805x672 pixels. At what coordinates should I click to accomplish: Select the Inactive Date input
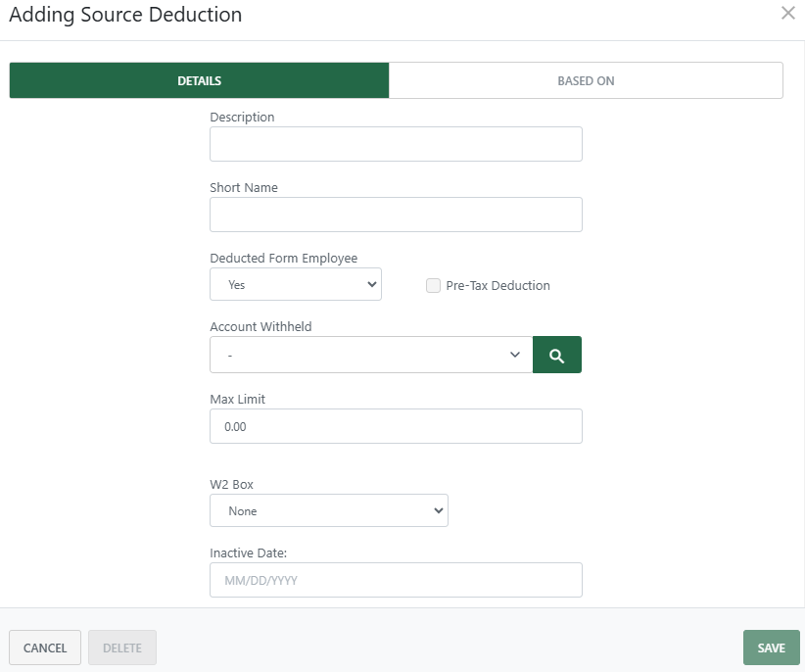pyautogui.click(x=396, y=579)
